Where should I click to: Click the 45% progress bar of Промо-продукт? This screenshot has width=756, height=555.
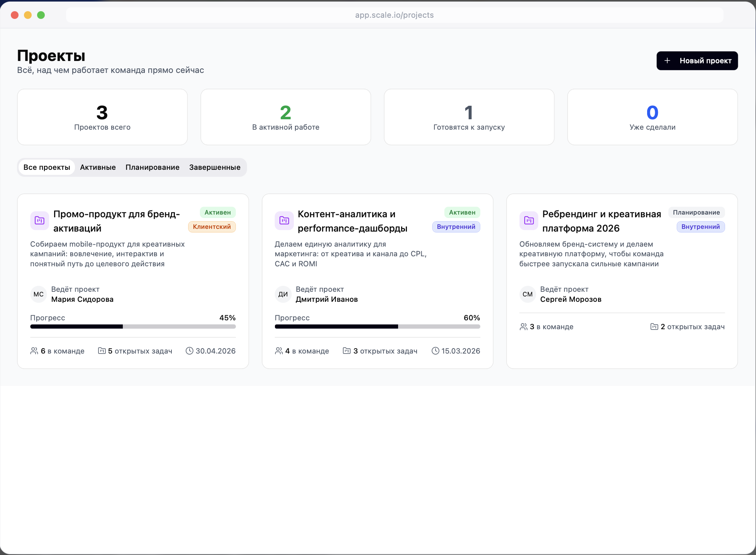pos(133,327)
